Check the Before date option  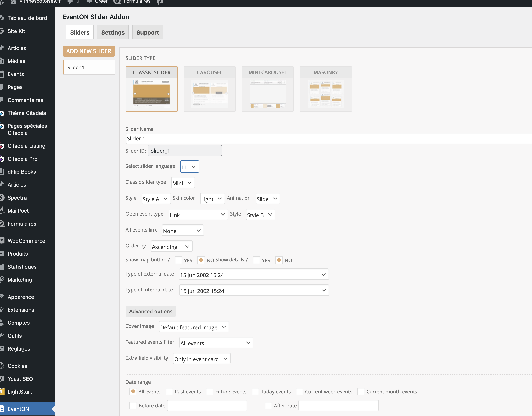tap(133, 405)
